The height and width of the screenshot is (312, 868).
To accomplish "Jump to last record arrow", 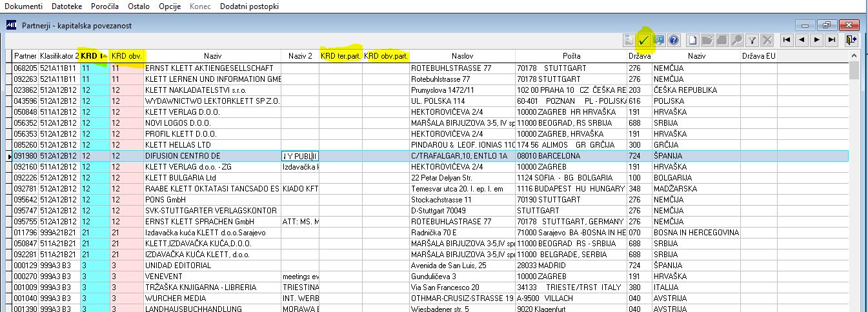I will click(x=831, y=40).
